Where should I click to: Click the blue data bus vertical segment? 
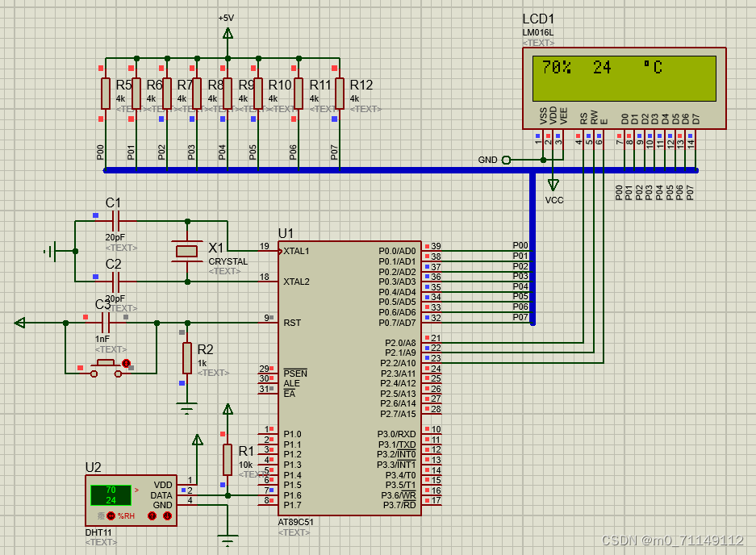point(533,248)
